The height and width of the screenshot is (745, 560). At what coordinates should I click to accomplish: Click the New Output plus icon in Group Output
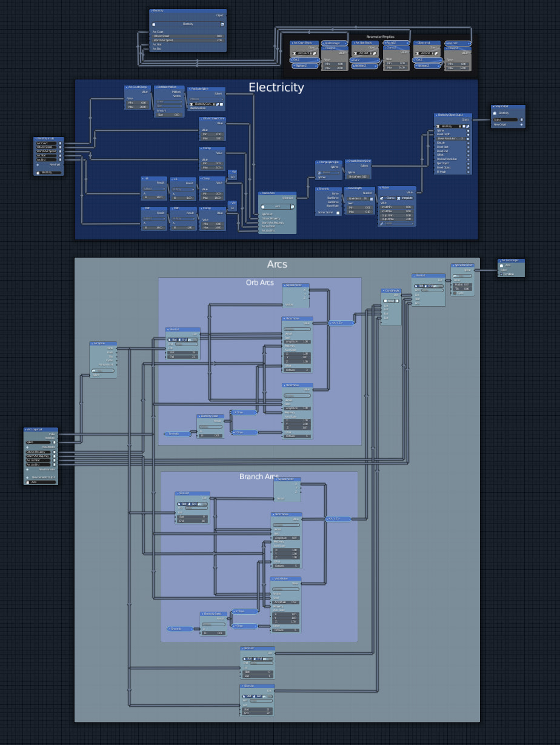521,124
